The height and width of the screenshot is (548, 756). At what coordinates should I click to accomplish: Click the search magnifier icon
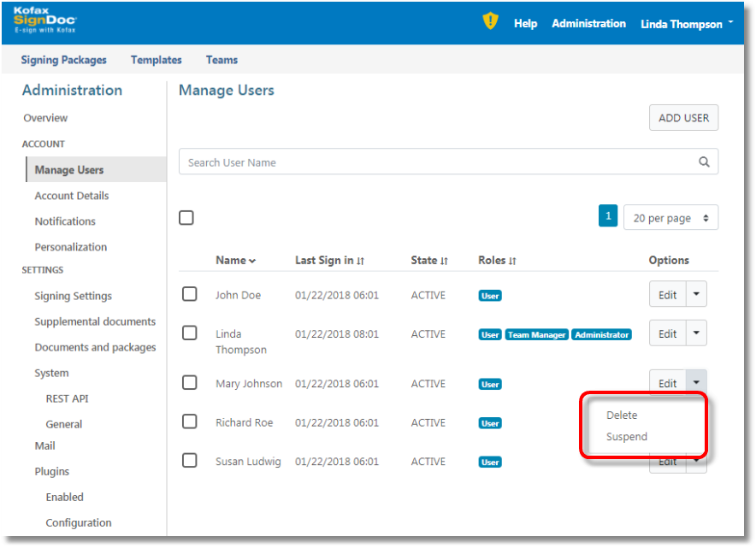tap(704, 162)
